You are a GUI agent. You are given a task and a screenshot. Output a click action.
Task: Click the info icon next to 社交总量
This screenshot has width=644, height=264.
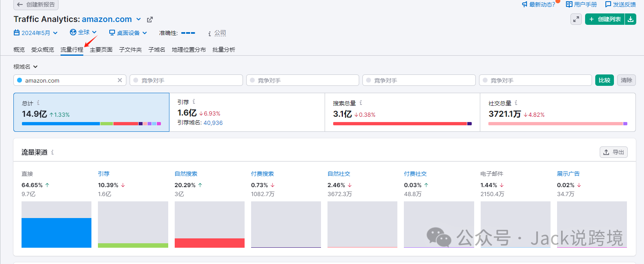point(516,103)
